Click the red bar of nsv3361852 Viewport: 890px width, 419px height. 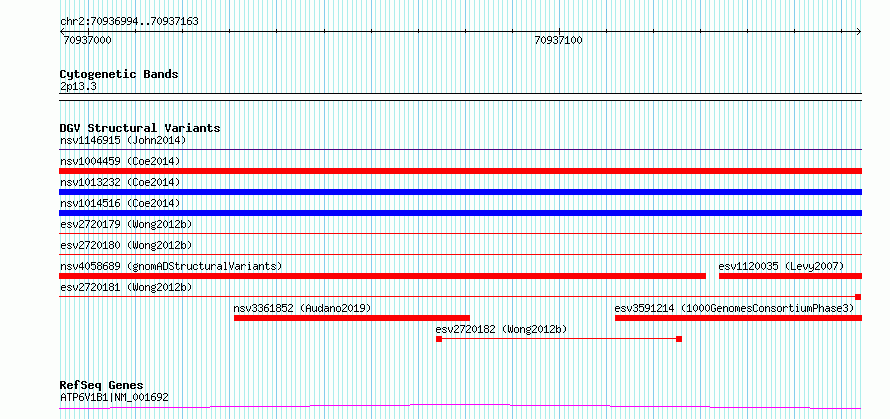352,318
